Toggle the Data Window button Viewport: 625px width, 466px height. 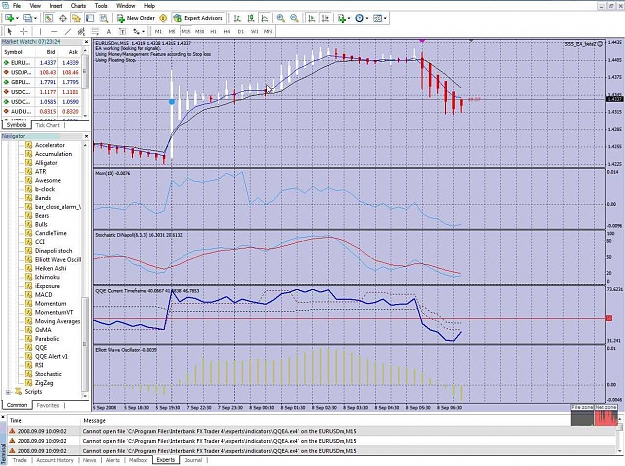click(x=63, y=18)
